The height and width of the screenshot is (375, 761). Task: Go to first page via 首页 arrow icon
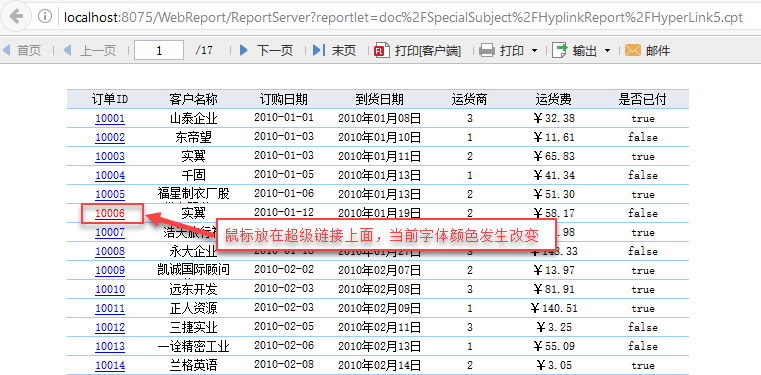6,50
